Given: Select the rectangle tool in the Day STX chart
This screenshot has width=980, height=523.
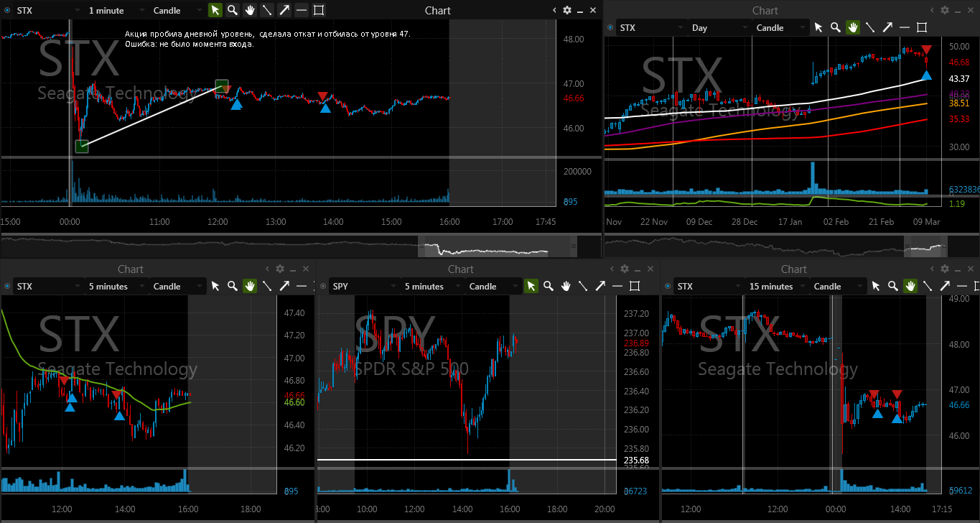Looking at the screenshot, I should [922, 27].
